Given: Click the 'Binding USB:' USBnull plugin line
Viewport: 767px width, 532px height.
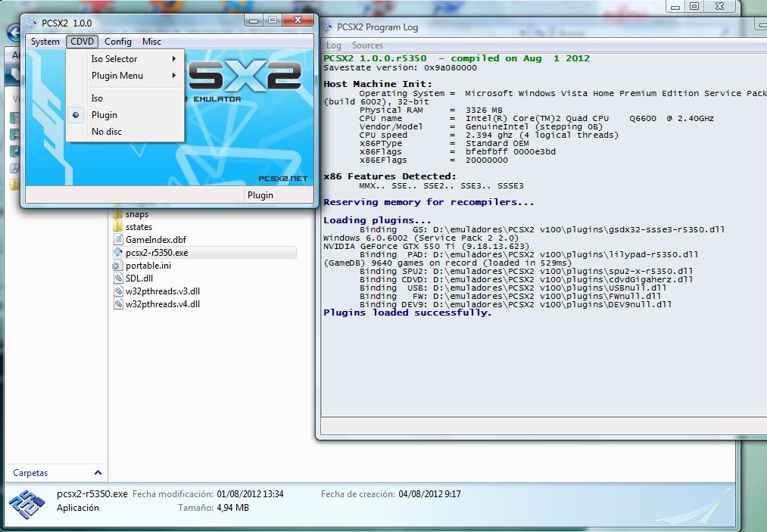Looking at the screenshot, I should coord(513,288).
